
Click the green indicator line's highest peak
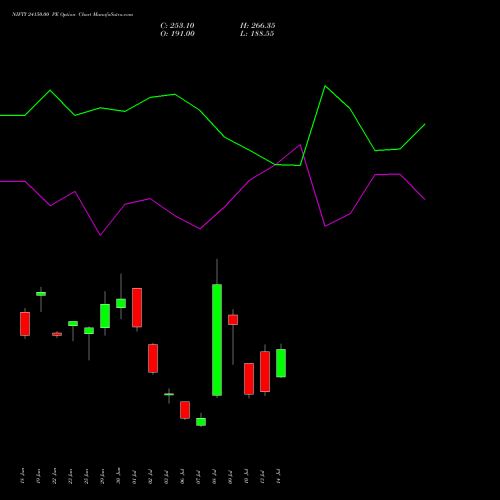coord(325,86)
